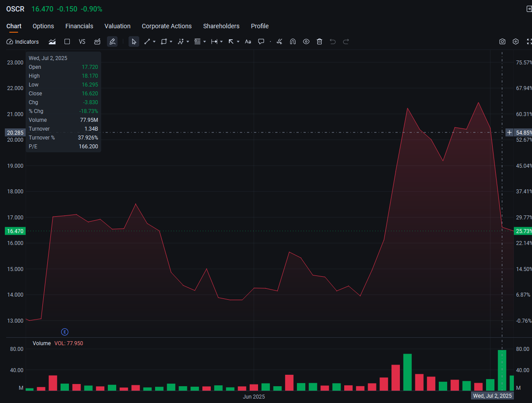This screenshot has height=403, width=532.
Task: Select the cursor pointer tool
Action: click(x=134, y=41)
